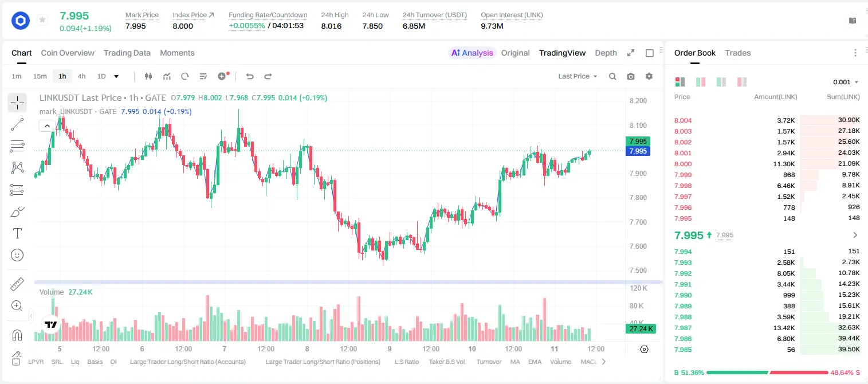Add LINK to favorites with star

(42, 20)
